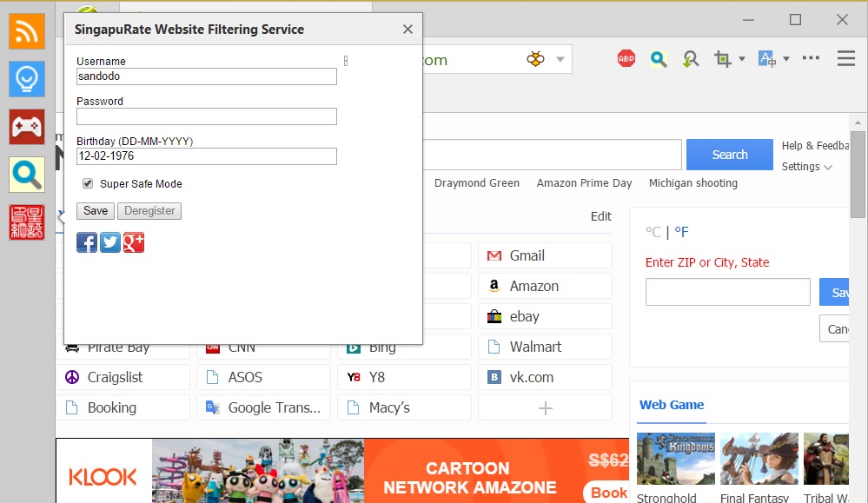
Task: Open the translate tool icon
Action: (x=766, y=59)
